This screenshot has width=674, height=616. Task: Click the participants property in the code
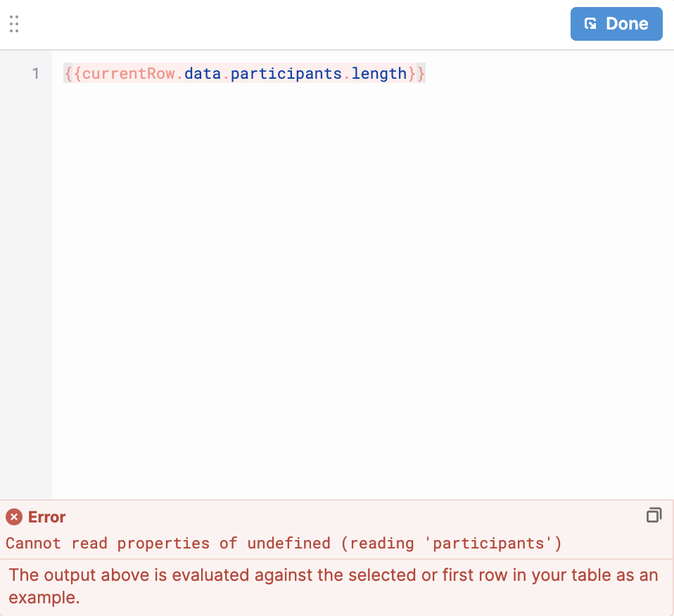click(285, 73)
